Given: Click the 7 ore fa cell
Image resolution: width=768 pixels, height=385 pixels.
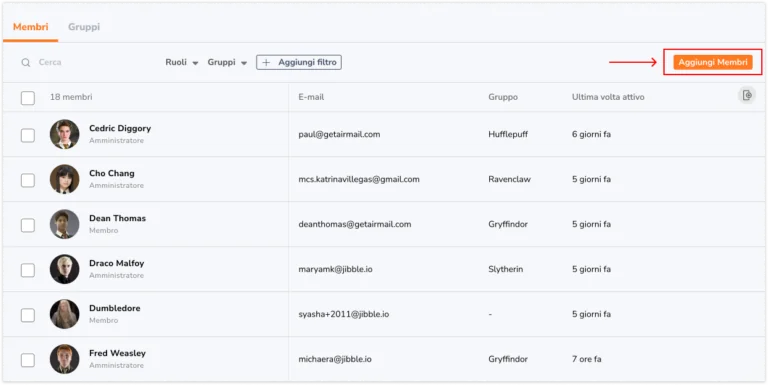Looking at the screenshot, I should point(587,360).
